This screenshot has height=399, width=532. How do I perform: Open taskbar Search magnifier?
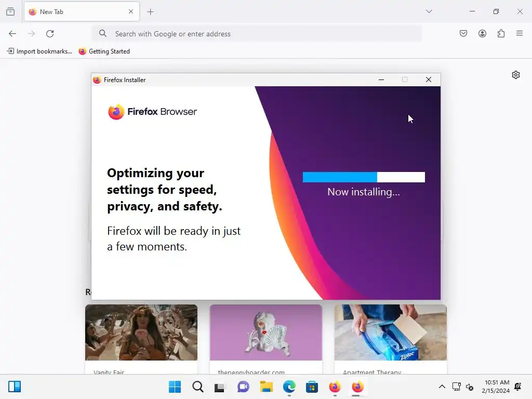[198, 387]
